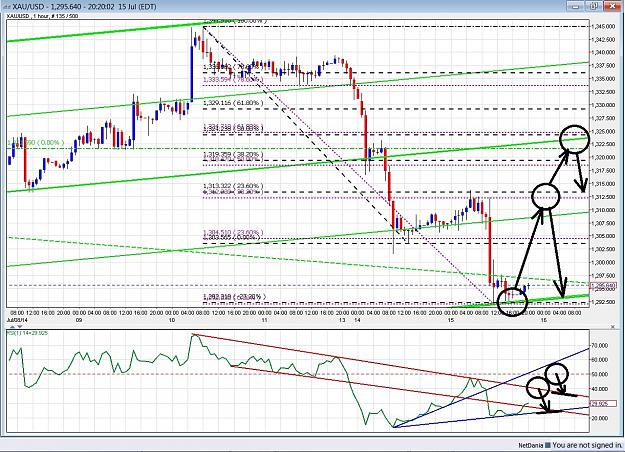The height and width of the screenshot is (452, 625).
Task: Minimize the XAU/USD chart window
Action: click(577, 6)
